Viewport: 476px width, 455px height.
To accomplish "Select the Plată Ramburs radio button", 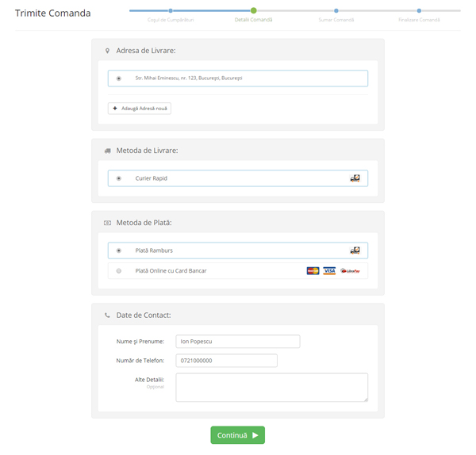I will pyautogui.click(x=119, y=250).
